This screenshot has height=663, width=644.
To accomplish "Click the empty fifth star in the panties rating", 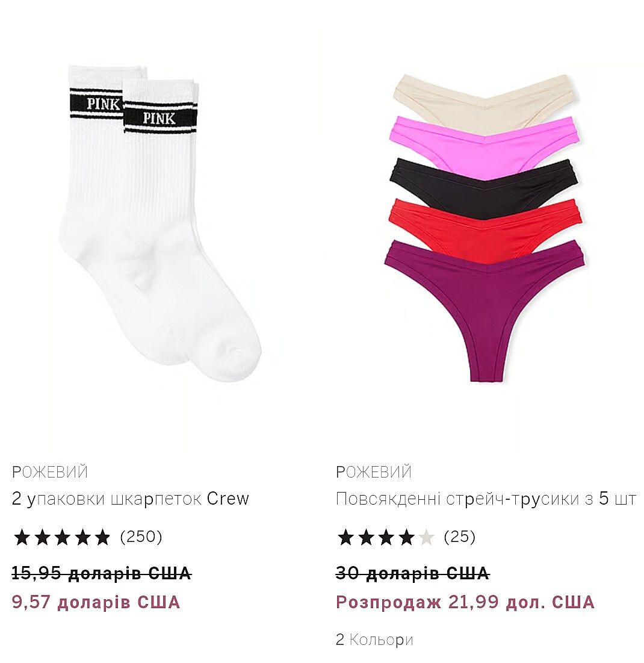I will click(x=427, y=537).
